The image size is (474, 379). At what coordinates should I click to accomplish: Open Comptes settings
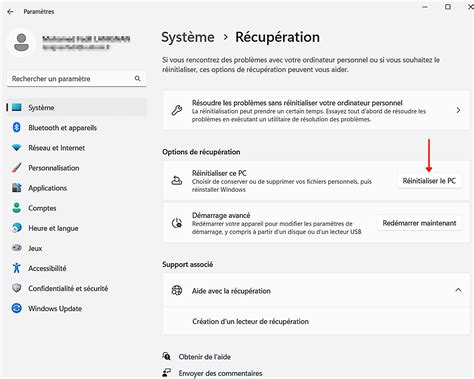coord(76,208)
